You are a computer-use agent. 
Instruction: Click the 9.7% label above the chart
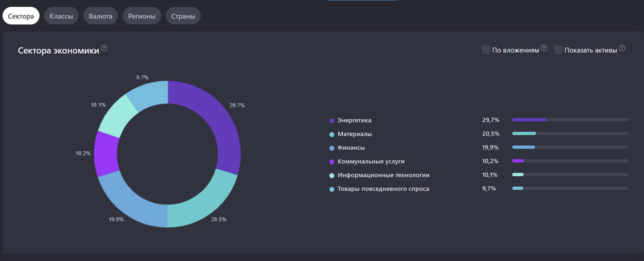[142, 77]
